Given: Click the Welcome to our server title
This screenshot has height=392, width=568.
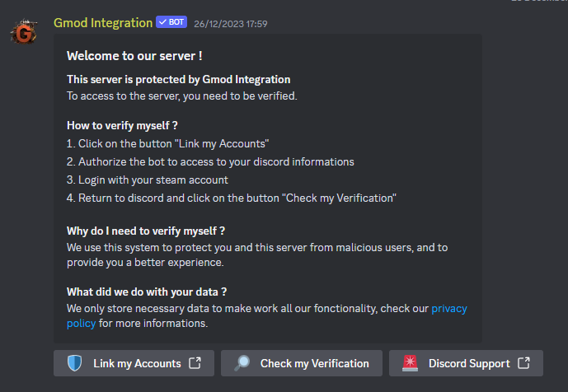Looking at the screenshot, I should [x=134, y=56].
